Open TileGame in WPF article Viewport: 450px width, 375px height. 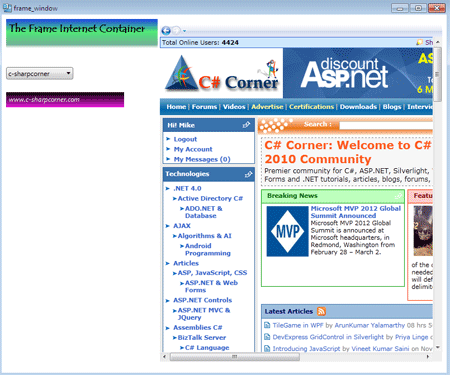coord(298,325)
